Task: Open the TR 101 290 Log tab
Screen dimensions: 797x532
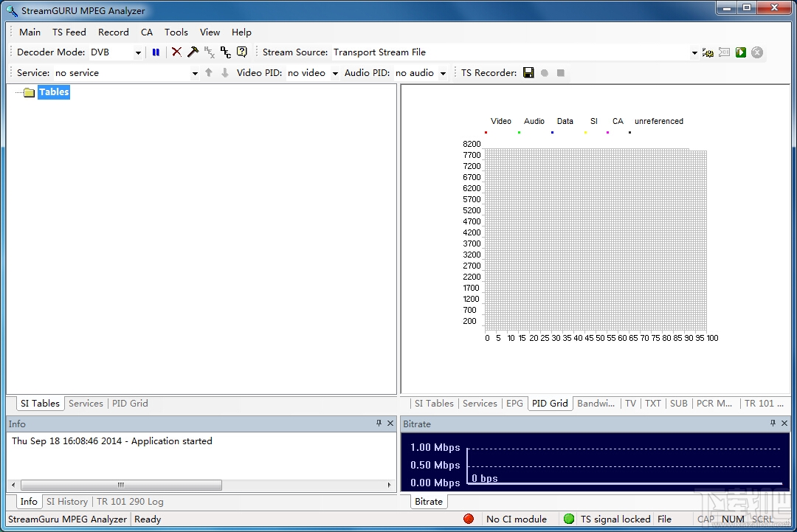Action: pyautogui.click(x=130, y=502)
